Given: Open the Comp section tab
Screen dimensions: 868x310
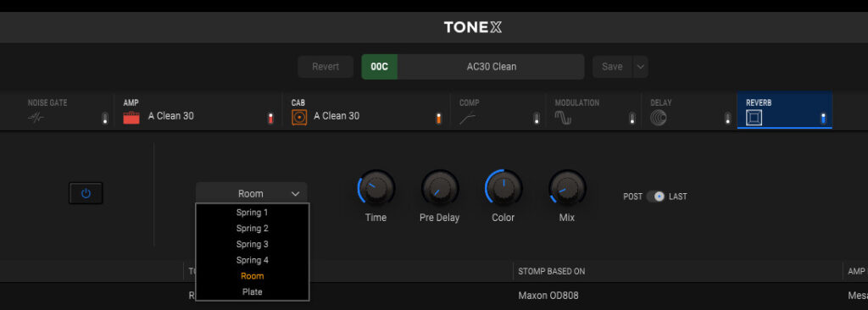Looking at the screenshot, I should click(498, 111).
